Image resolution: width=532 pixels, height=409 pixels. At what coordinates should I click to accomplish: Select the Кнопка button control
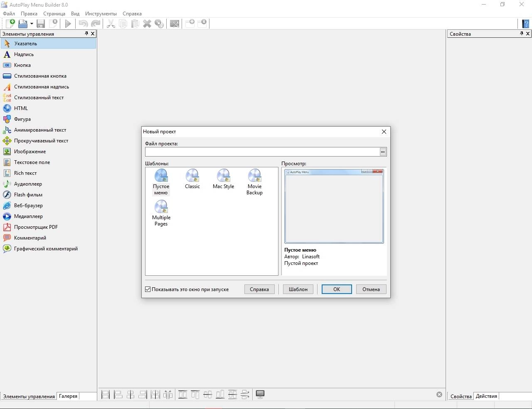[x=48, y=65]
